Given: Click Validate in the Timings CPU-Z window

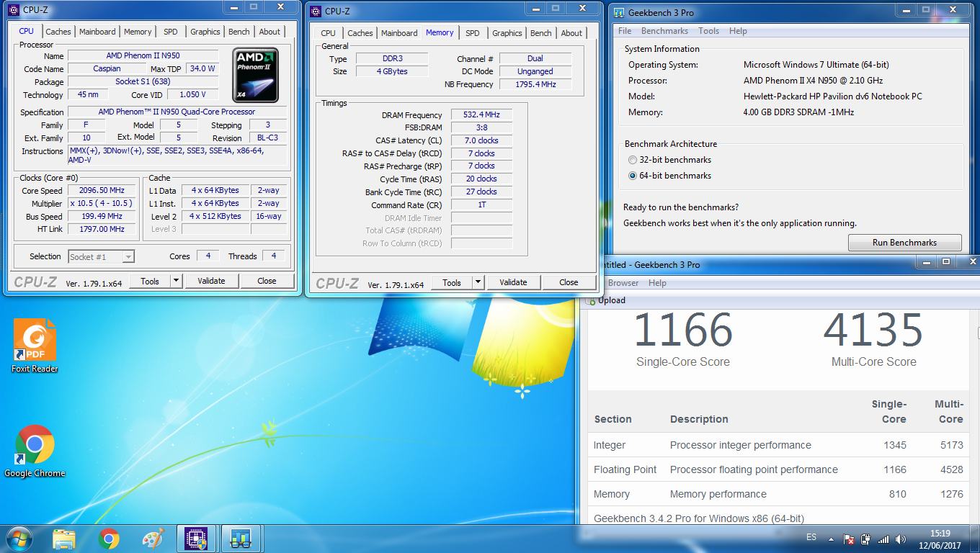Looking at the screenshot, I should [x=513, y=282].
